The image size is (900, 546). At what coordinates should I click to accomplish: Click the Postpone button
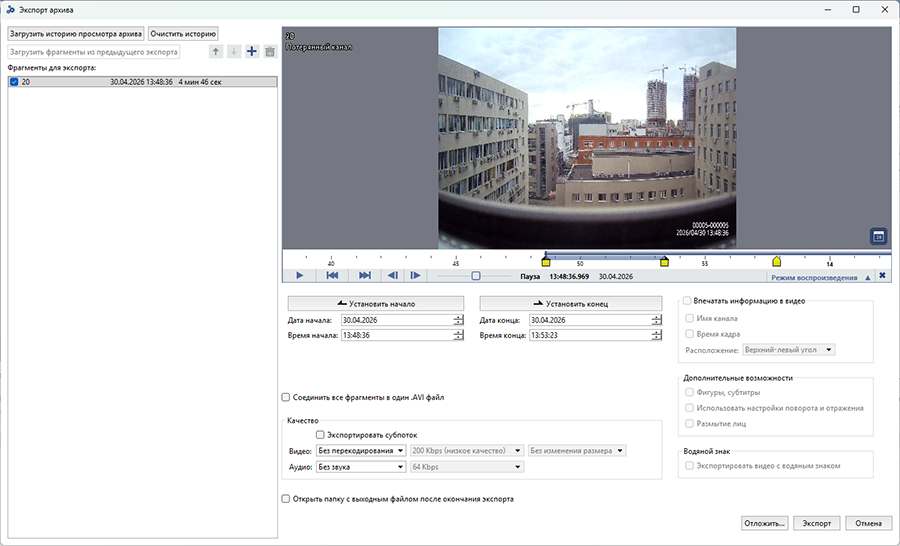pyautogui.click(x=765, y=523)
